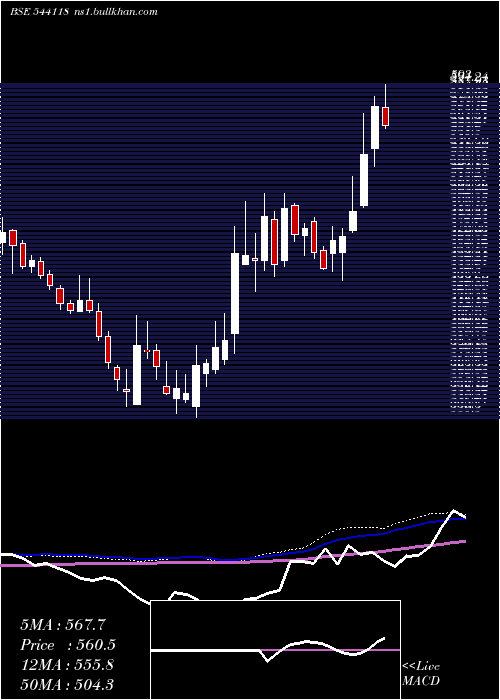Viewport: 500px width, 700px height.
Task: Click the "50MA : 504.3" value
Action: (x=67, y=684)
